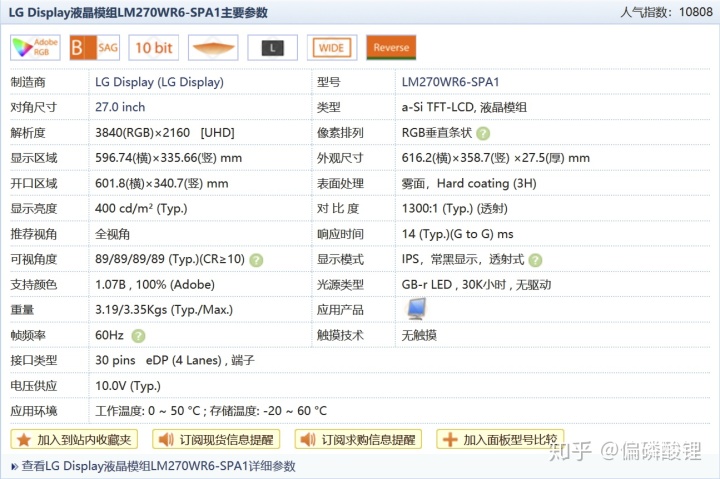This screenshot has width=720, height=479.
Task: Subscribe via 订阅求购信息提醒 button
Action: (x=358, y=440)
